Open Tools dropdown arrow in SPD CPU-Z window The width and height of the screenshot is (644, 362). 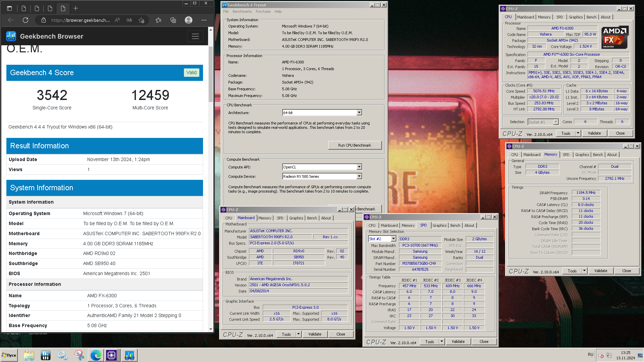tap(442, 342)
